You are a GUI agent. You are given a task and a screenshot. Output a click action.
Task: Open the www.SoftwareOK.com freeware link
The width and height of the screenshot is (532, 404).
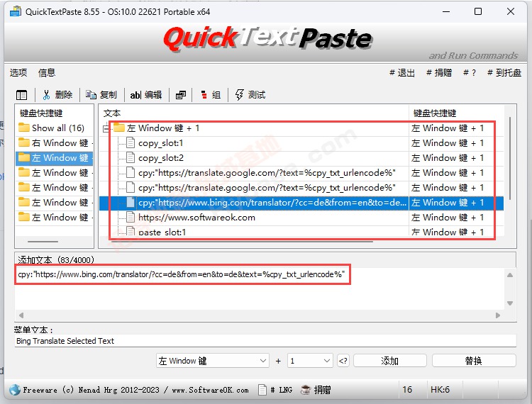point(210,390)
